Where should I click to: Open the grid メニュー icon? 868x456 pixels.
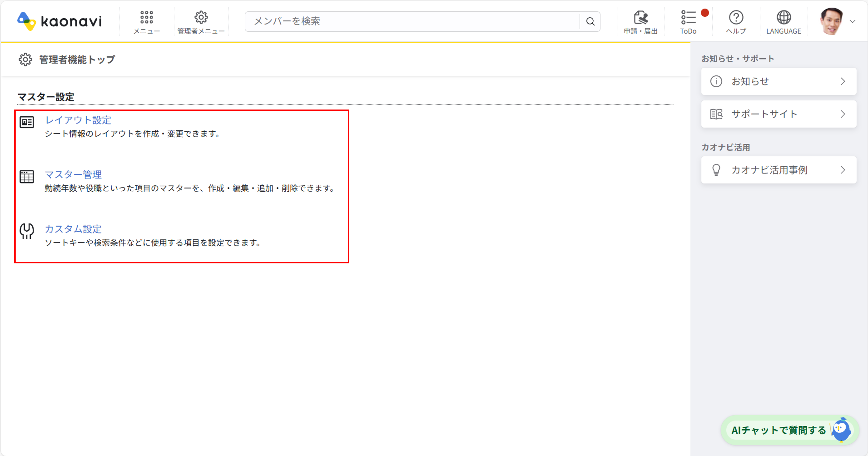(x=147, y=18)
